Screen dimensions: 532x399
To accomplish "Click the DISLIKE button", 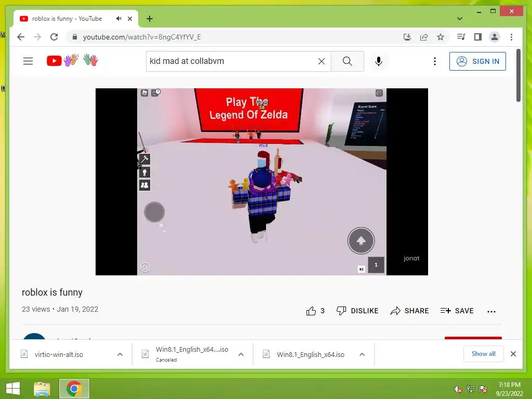I will click(x=357, y=311).
